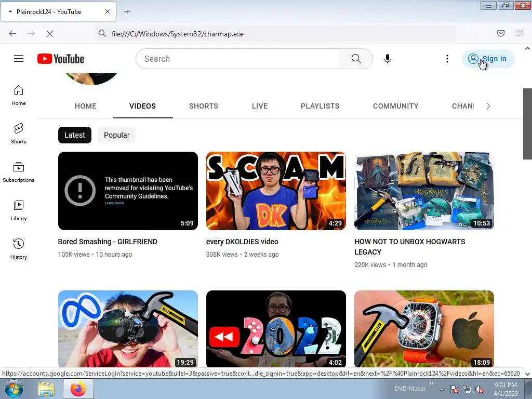Image resolution: width=532 pixels, height=399 pixels.
Task: Open the removed-thumbnail GIRLFRIEND video
Action: (x=128, y=191)
